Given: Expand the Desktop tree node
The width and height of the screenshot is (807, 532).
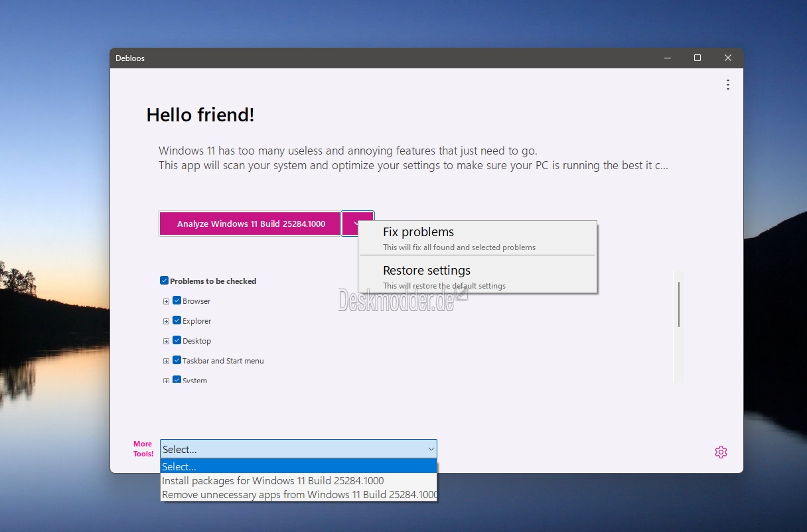Looking at the screenshot, I should click(x=166, y=341).
